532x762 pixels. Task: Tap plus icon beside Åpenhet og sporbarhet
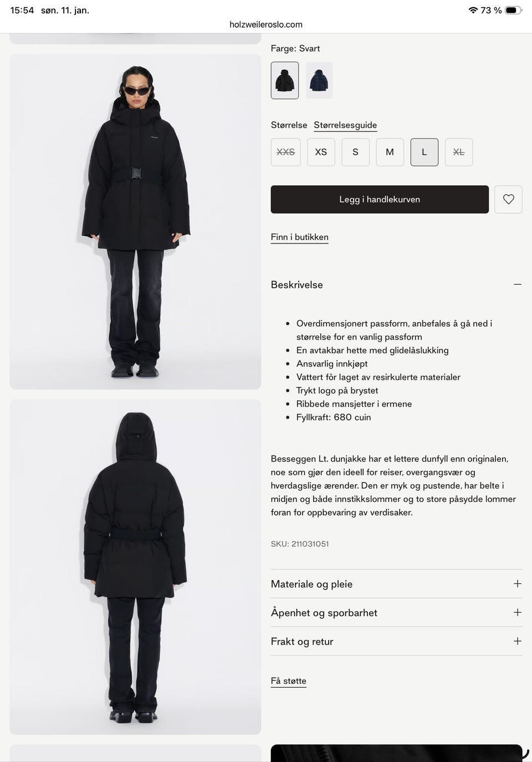pos(518,612)
